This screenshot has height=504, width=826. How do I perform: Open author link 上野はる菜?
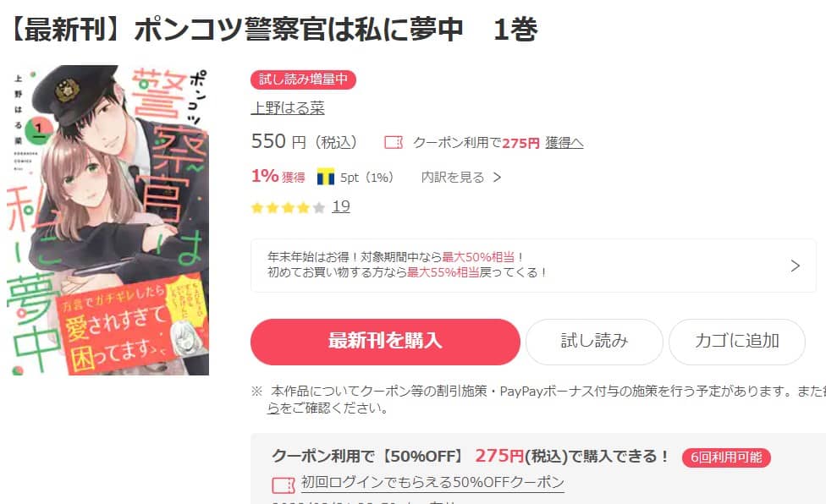288,108
